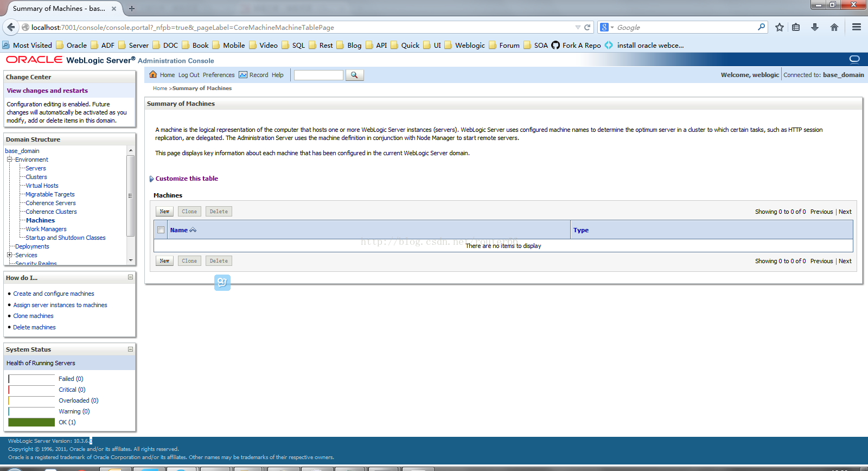Click the browser back arrow button
The image size is (868, 471).
[x=11, y=27]
